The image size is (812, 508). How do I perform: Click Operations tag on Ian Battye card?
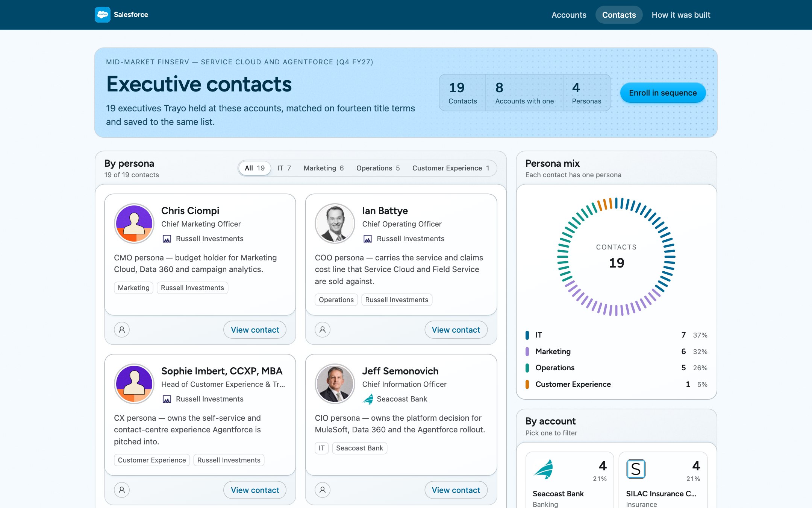pos(336,300)
